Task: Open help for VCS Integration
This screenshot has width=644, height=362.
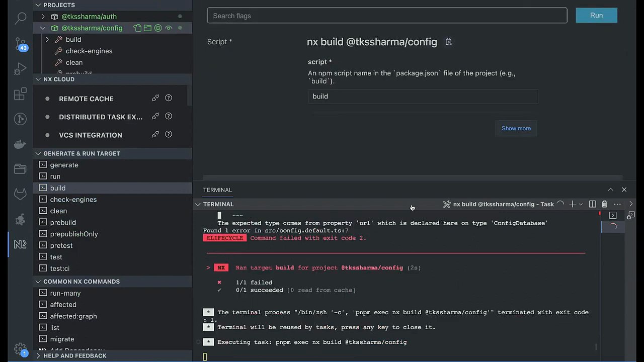Action: pyautogui.click(x=169, y=135)
